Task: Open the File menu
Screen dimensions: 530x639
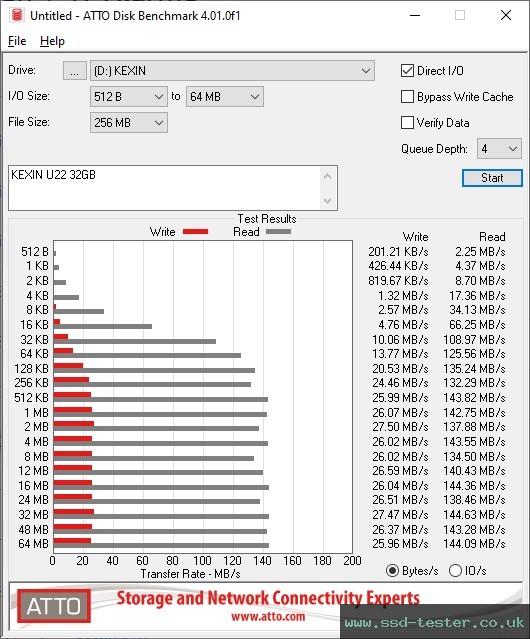Action: pyautogui.click(x=17, y=41)
